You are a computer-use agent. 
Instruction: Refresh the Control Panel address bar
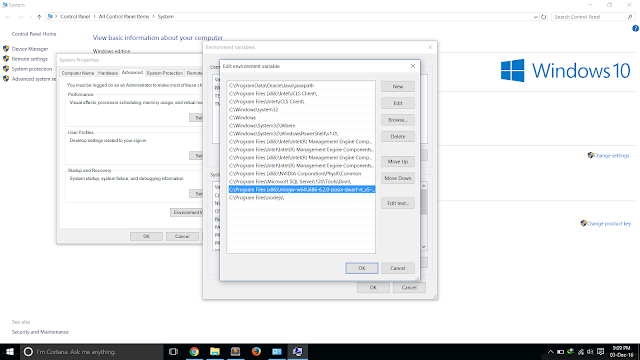pos(543,17)
